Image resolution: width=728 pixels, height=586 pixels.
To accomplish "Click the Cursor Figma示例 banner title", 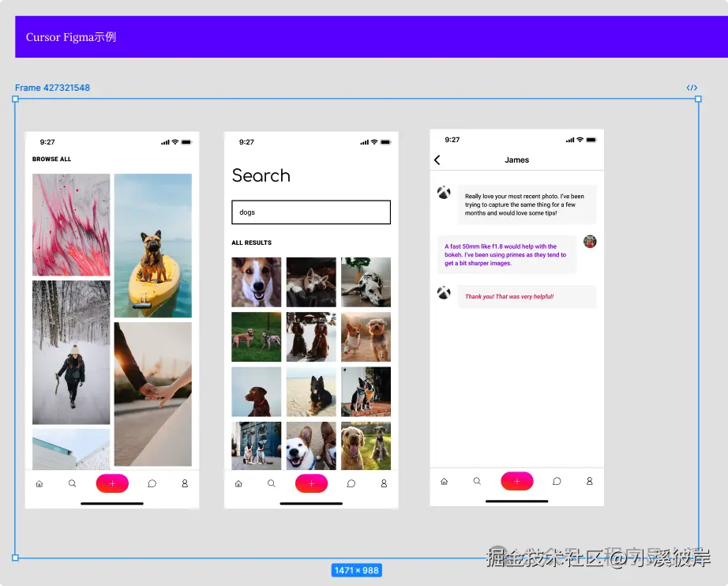I will [x=71, y=37].
